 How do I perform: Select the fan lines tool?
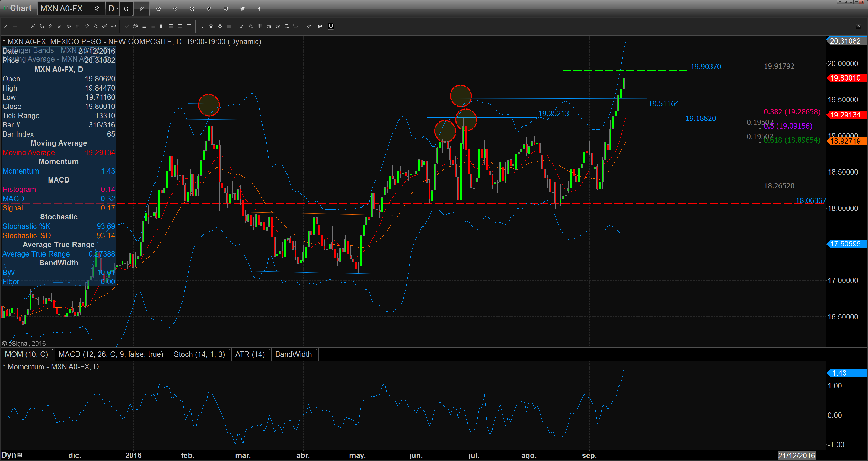pyautogui.click(x=42, y=26)
